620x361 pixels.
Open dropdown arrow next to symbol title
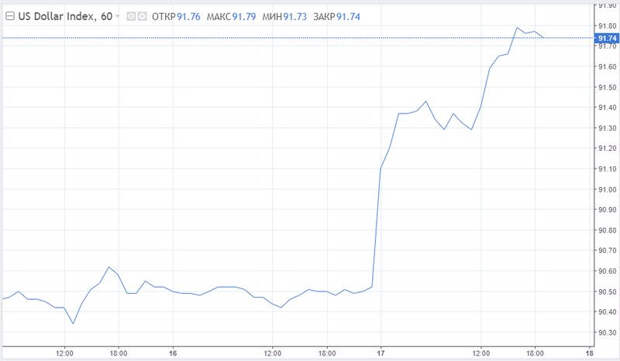click(117, 17)
